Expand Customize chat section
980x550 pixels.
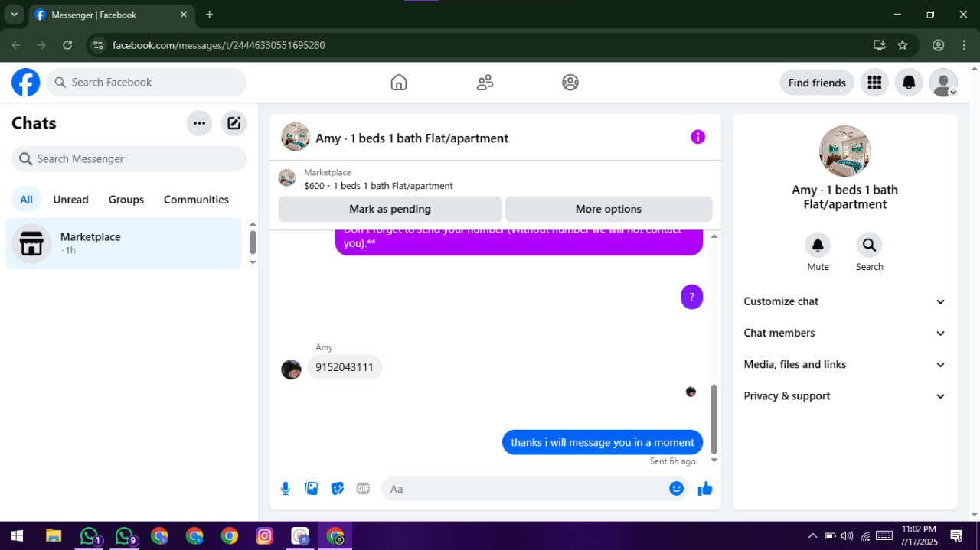coord(844,301)
